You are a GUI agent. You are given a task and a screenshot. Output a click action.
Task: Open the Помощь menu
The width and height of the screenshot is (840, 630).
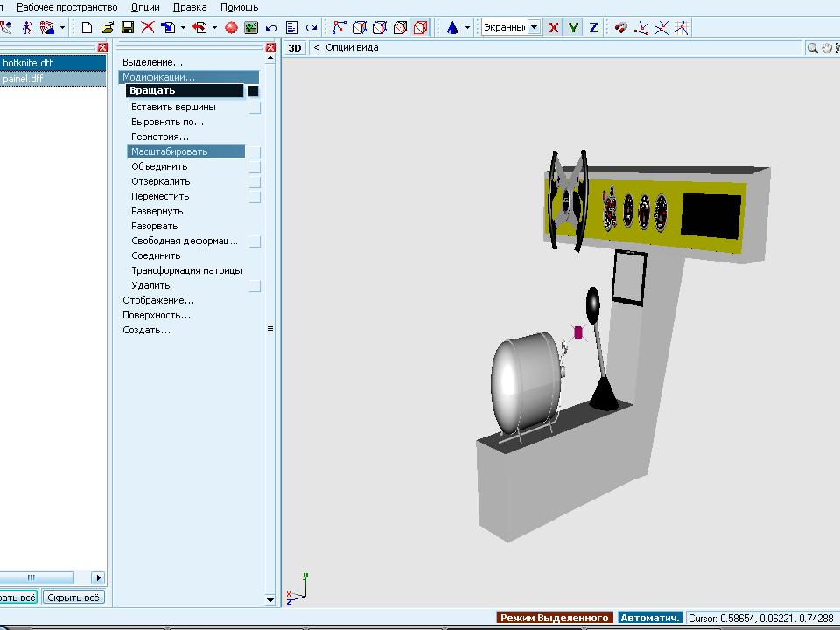tap(239, 7)
